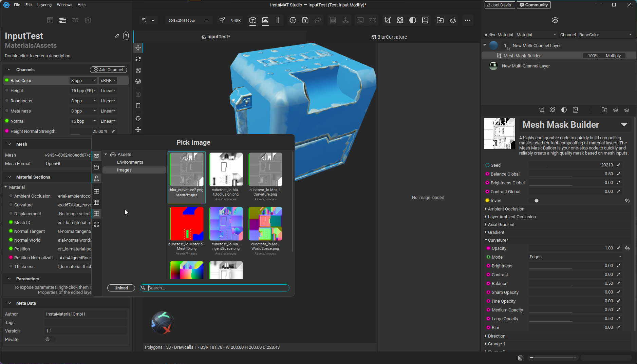637x364 pixels.
Task: Click the Unload button in Pick Image
Action: coord(121,288)
